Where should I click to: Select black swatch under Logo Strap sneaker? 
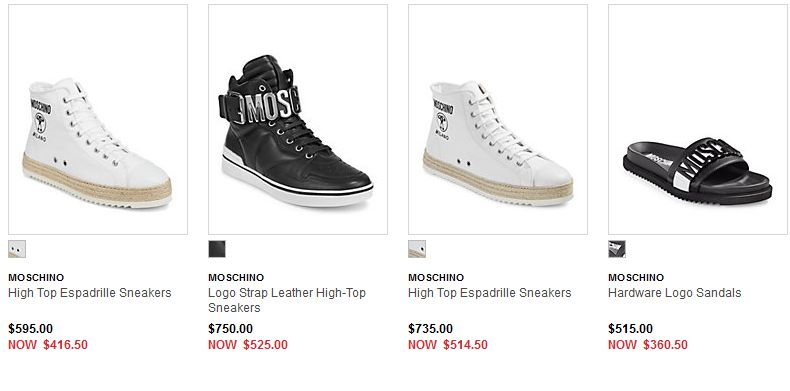click(x=217, y=249)
